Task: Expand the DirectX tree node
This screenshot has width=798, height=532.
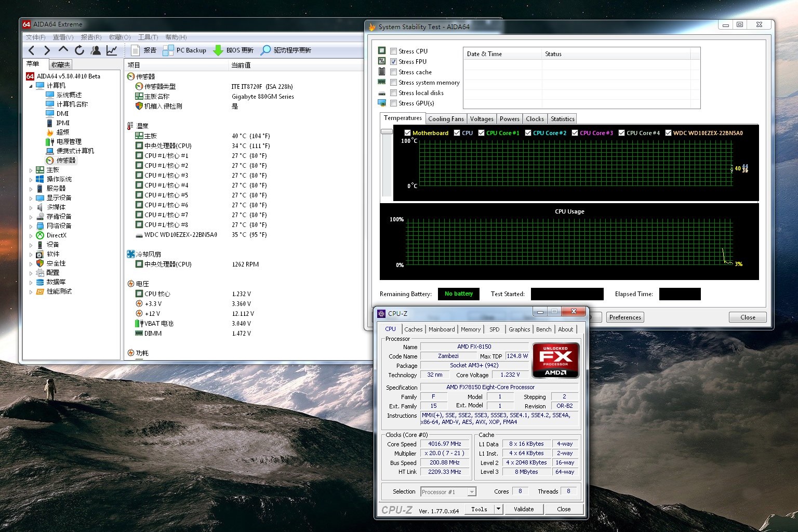Action: coord(31,235)
